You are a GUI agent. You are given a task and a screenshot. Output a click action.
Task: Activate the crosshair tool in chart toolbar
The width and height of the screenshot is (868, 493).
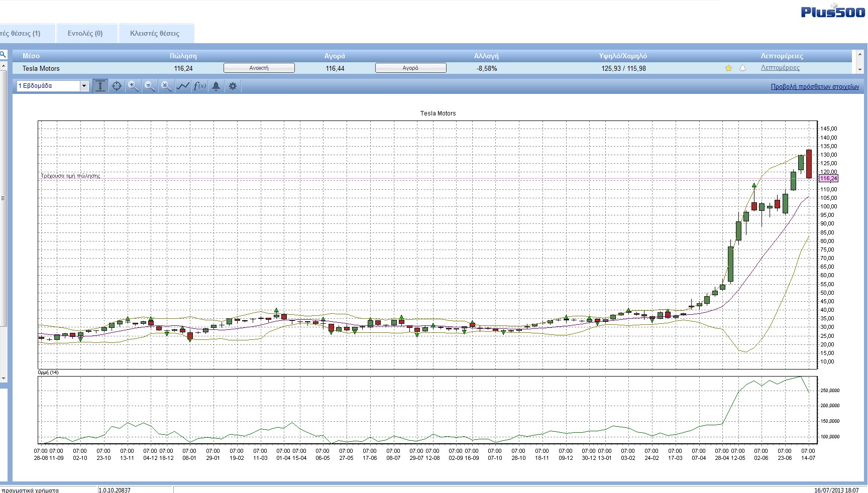tap(117, 86)
